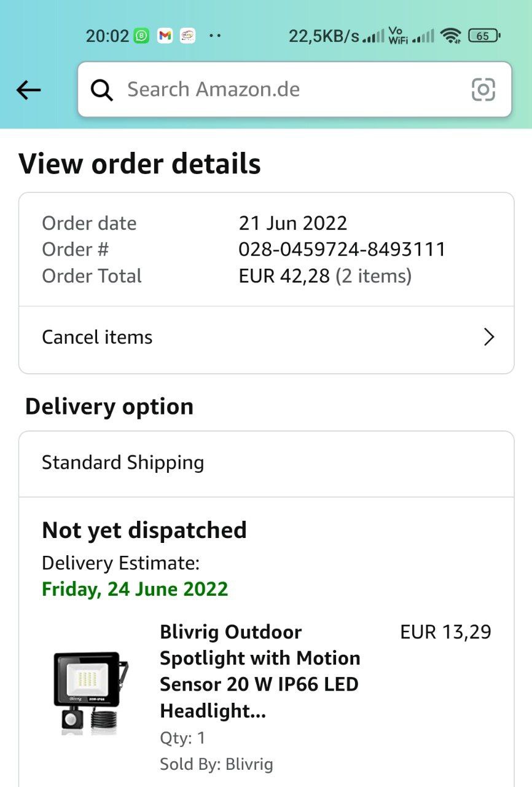Open Blivrig Outdoor Spotlight product title
The image size is (532, 787).
[x=259, y=671]
